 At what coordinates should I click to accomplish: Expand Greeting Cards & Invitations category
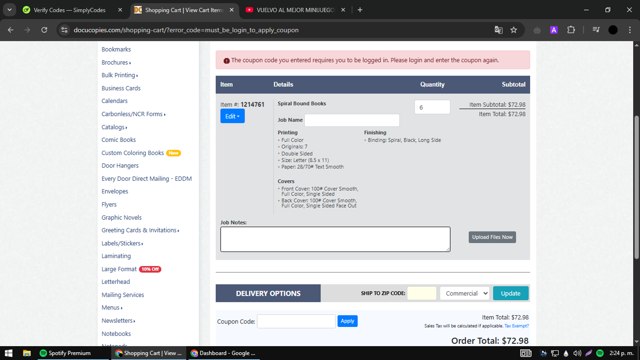tap(140, 230)
